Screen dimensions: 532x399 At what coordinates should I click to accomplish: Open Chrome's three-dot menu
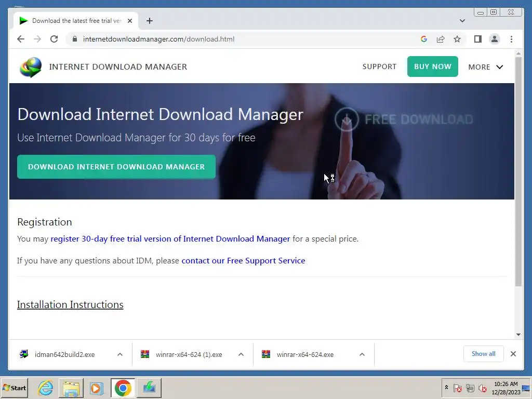tap(511, 39)
